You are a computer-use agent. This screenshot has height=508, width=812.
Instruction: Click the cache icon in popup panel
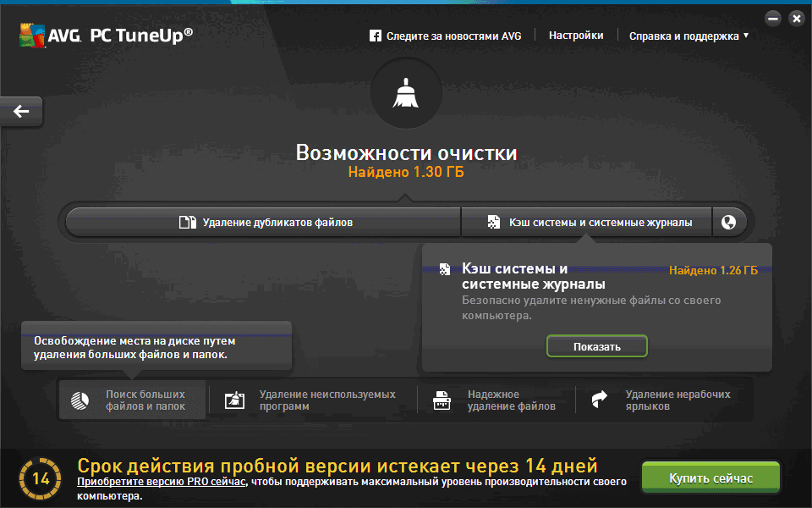click(x=445, y=269)
